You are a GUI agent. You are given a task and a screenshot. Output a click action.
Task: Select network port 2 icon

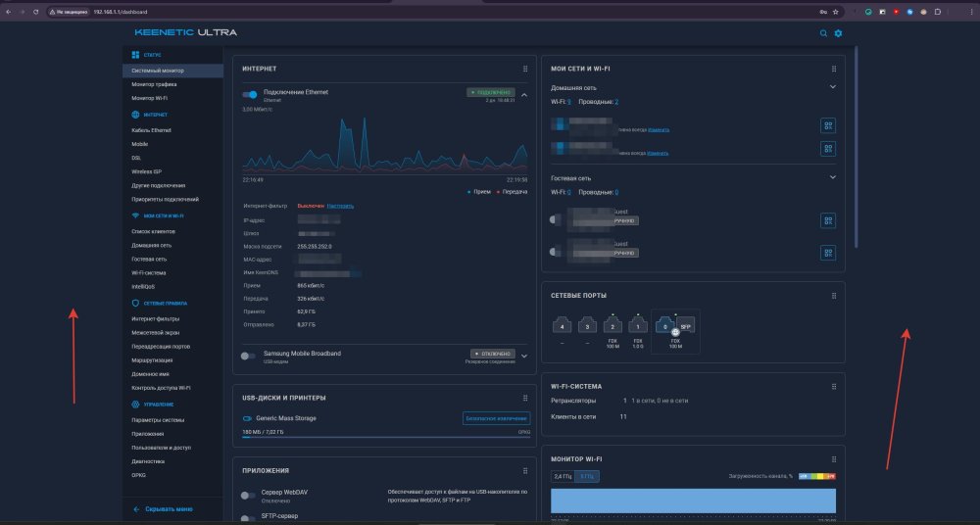coord(612,325)
